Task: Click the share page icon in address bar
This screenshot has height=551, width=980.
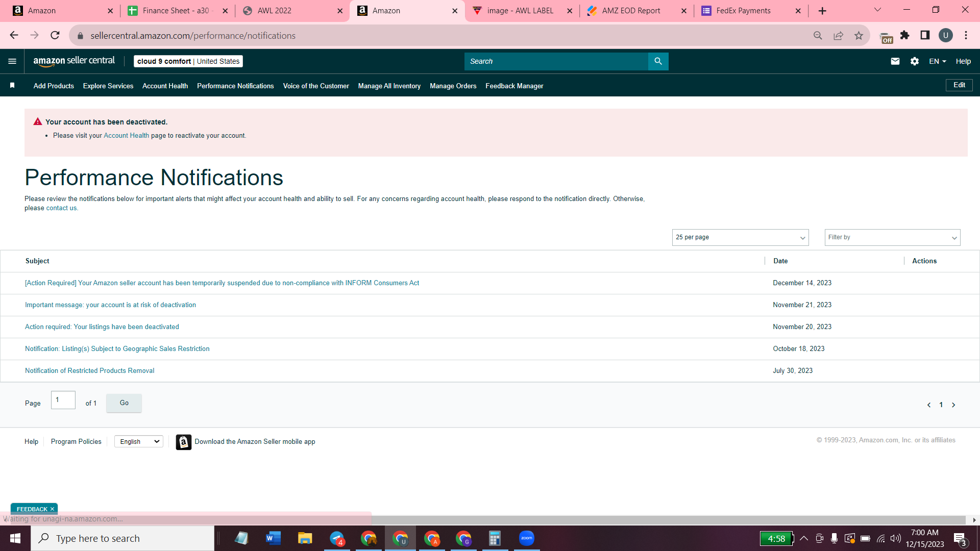Action: point(838,35)
